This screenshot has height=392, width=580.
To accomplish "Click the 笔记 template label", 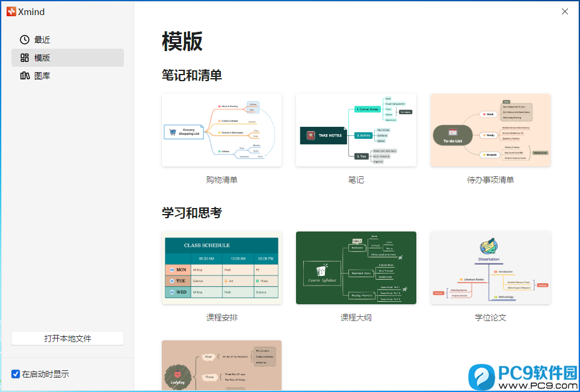I will (x=356, y=180).
